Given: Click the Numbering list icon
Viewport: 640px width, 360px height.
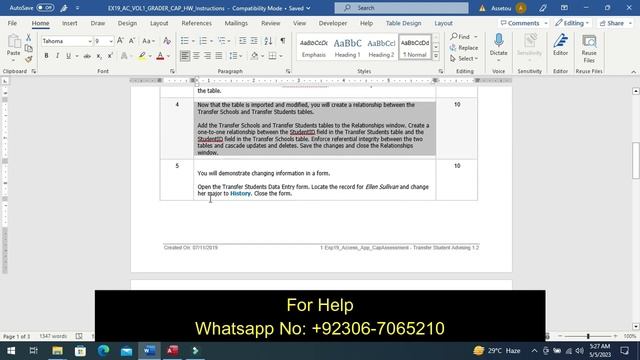Looking at the screenshot, I should point(203,41).
